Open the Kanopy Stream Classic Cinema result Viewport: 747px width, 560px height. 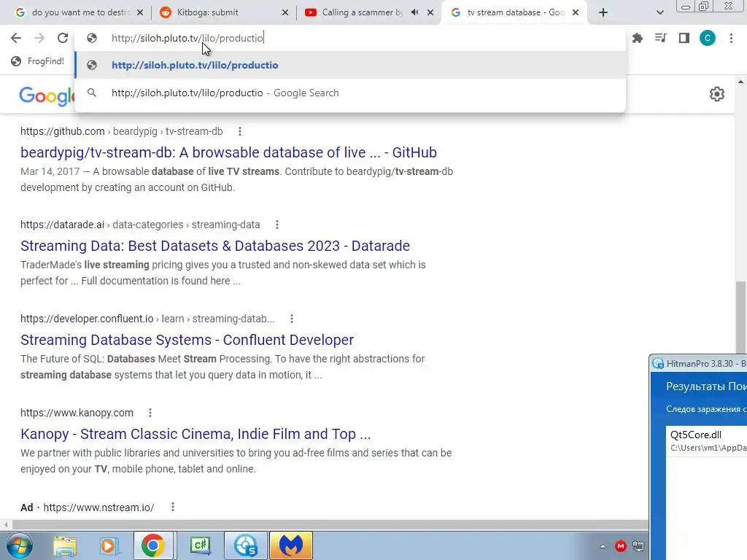(196, 434)
